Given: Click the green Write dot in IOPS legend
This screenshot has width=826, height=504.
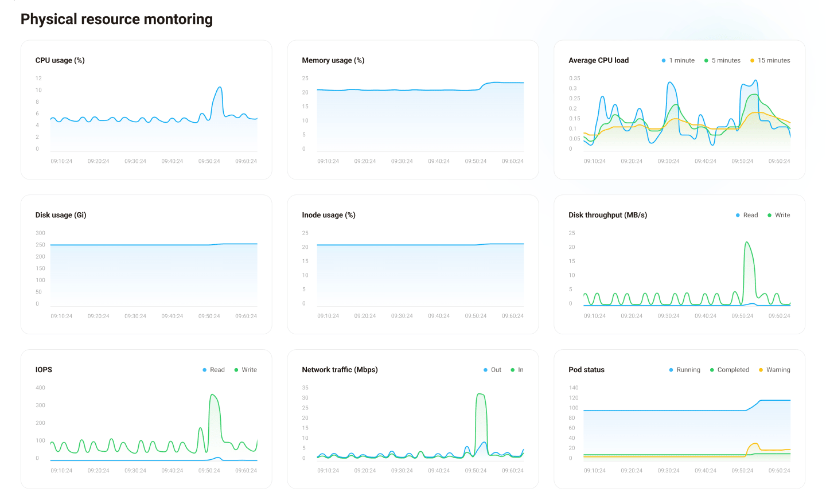Looking at the screenshot, I should pyautogui.click(x=237, y=370).
